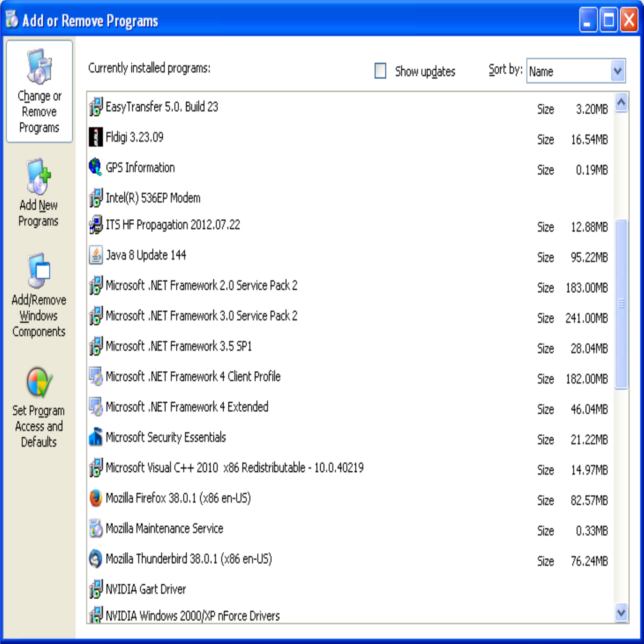Select Mozilla Thunderbird 38.0.1 entry

point(188,559)
